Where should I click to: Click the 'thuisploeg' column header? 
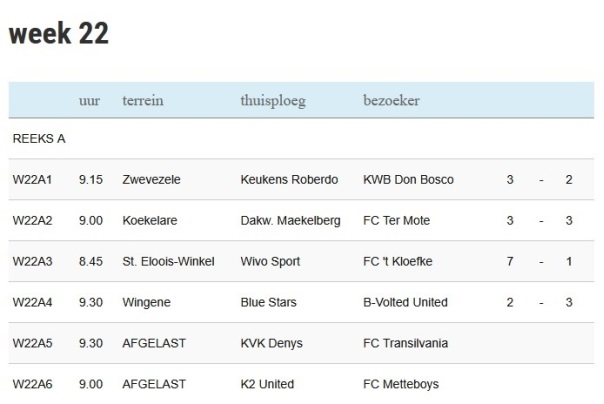pyautogui.click(x=273, y=101)
